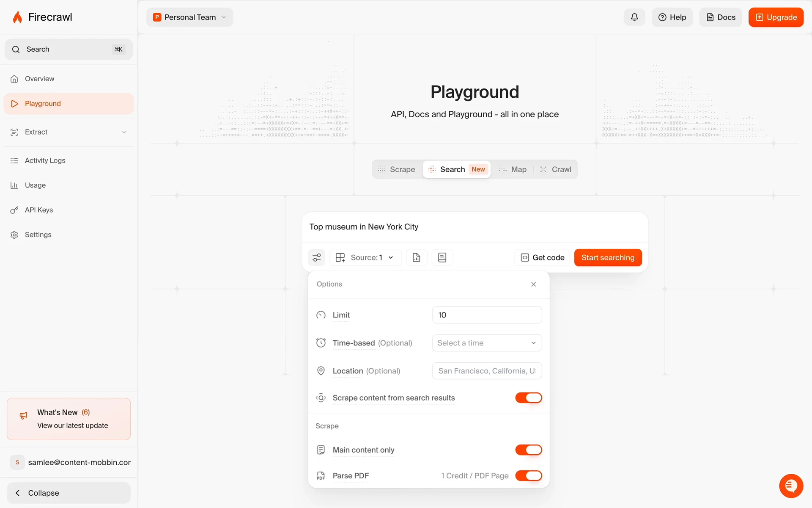Open API Keys in the sidebar

38,210
